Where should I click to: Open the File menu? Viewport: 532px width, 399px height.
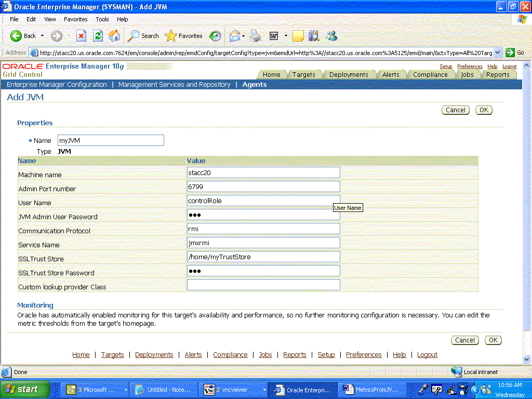(x=14, y=19)
